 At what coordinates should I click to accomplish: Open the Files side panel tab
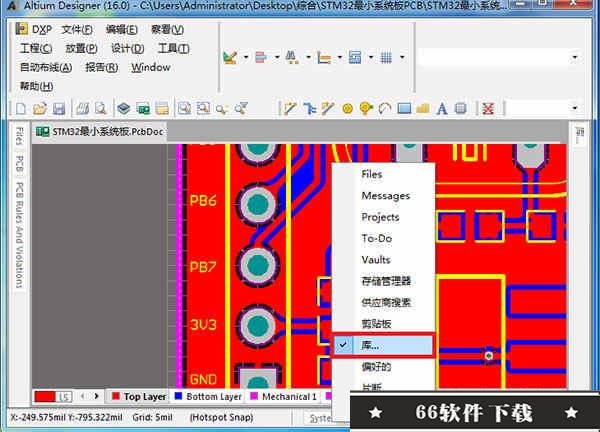pyautogui.click(x=19, y=136)
